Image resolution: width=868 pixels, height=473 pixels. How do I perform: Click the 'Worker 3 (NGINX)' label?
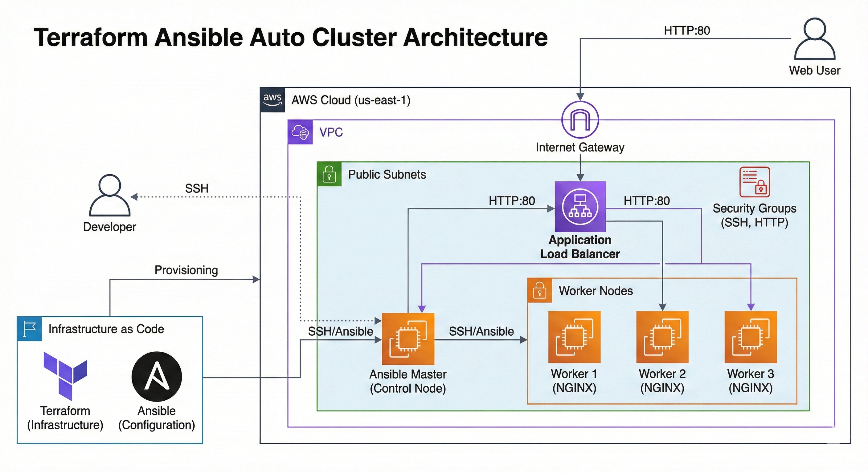pyautogui.click(x=750, y=381)
